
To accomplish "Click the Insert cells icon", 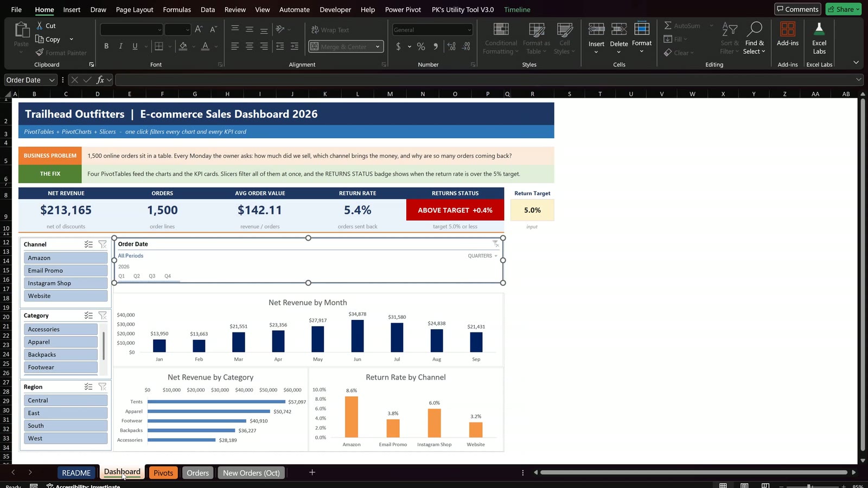I will tap(596, 29).
